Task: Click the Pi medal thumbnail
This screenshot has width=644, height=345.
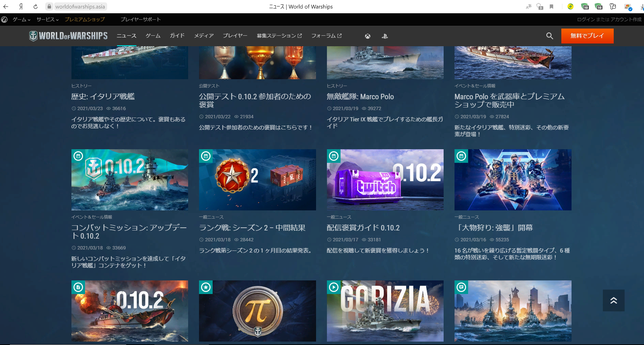Action: pos(258,311)
